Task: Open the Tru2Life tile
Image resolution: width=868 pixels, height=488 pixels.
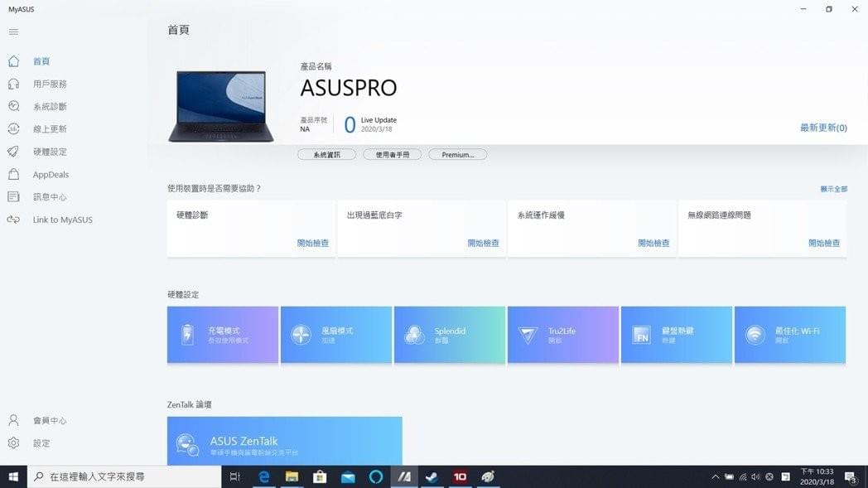Action: pos(563,335)
